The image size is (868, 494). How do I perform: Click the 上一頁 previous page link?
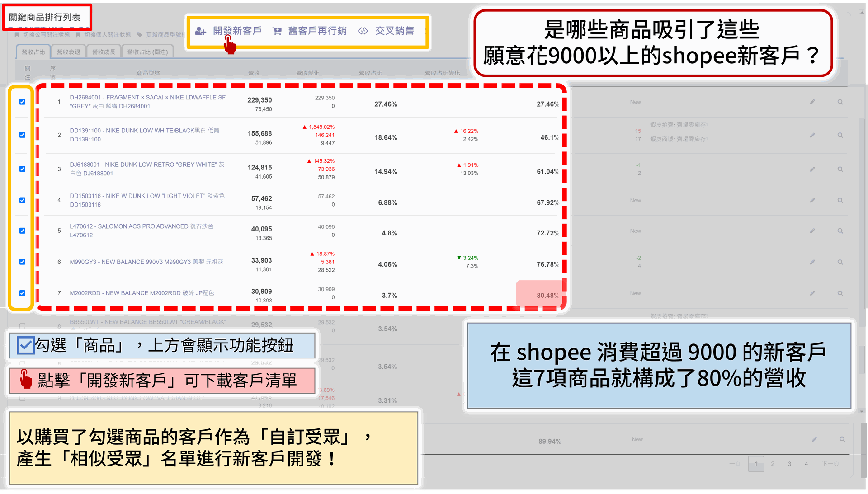[732, 464]
